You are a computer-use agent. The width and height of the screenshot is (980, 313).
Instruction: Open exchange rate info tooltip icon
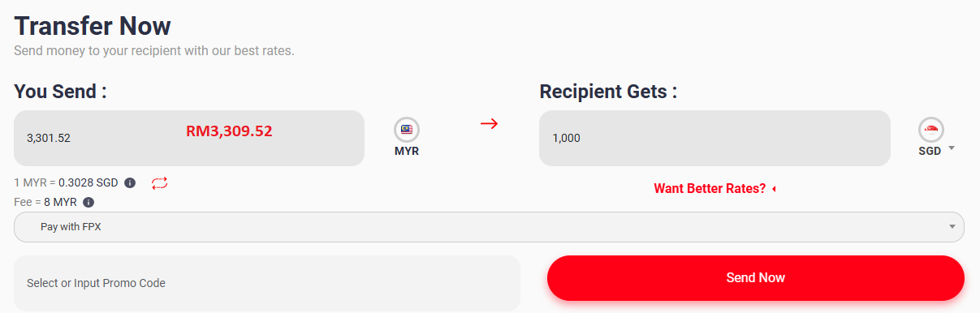pos(130,182)
